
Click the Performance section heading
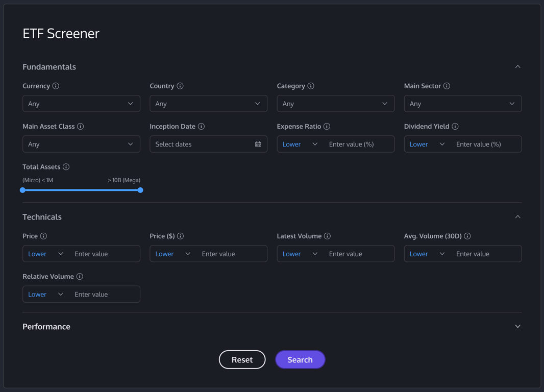(x=46, y=327)
